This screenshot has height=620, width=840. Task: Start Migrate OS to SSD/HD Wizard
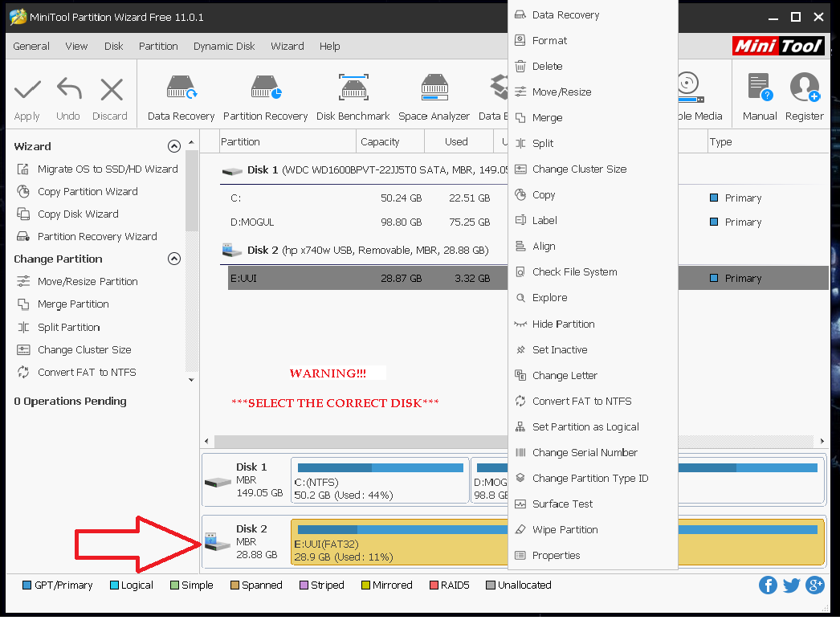pos(97,169)
